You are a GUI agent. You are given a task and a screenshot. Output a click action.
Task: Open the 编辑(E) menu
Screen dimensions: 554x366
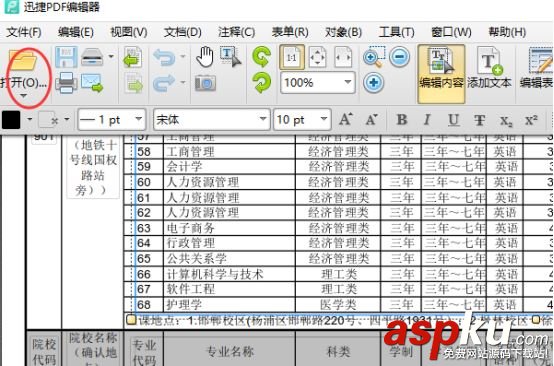click(76, 33)
